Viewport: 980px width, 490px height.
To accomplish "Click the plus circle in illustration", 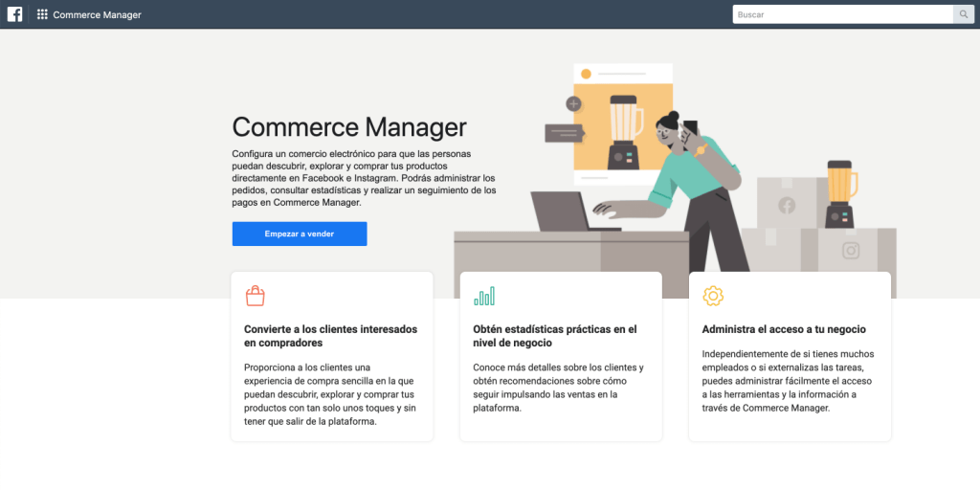I will point(574,103).
